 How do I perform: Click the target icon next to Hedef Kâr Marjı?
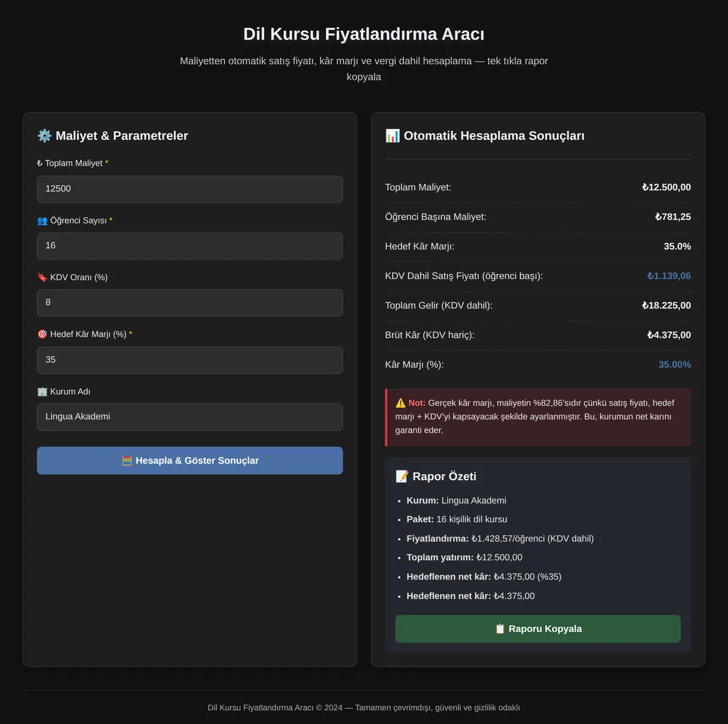click(42, 334)
